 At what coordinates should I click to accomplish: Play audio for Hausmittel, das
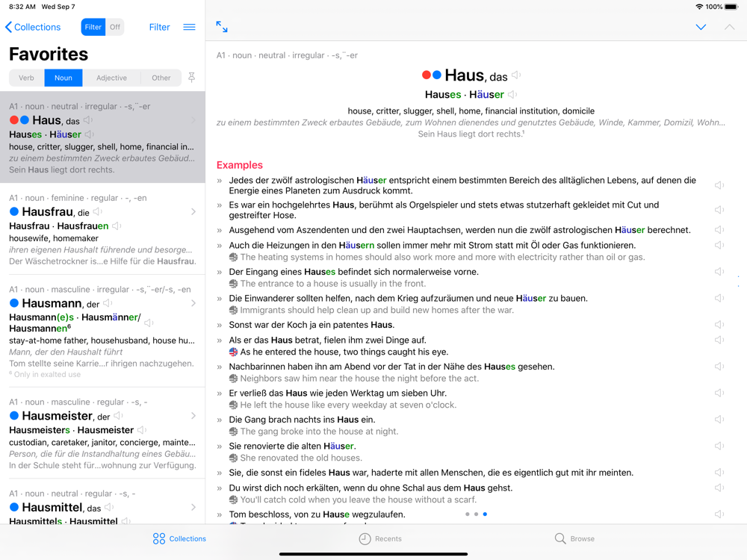click(109, 507)
